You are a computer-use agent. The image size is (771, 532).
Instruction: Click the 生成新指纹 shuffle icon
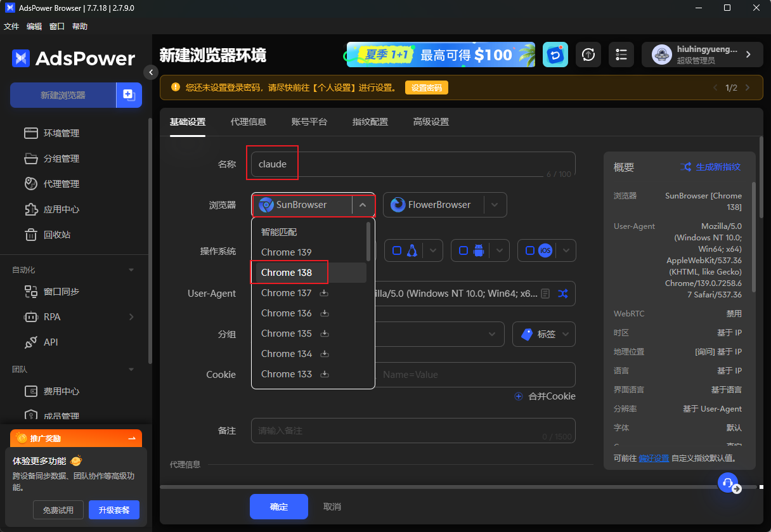click(685, 167)
